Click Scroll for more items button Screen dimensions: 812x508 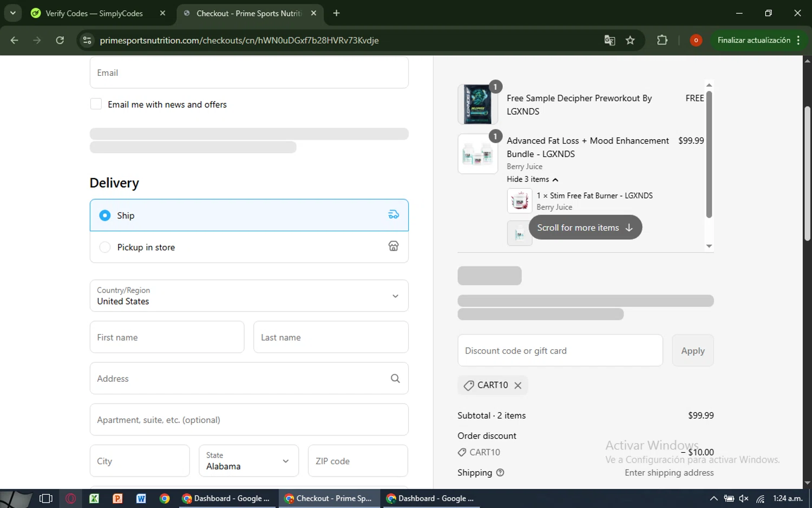[585, 227]
